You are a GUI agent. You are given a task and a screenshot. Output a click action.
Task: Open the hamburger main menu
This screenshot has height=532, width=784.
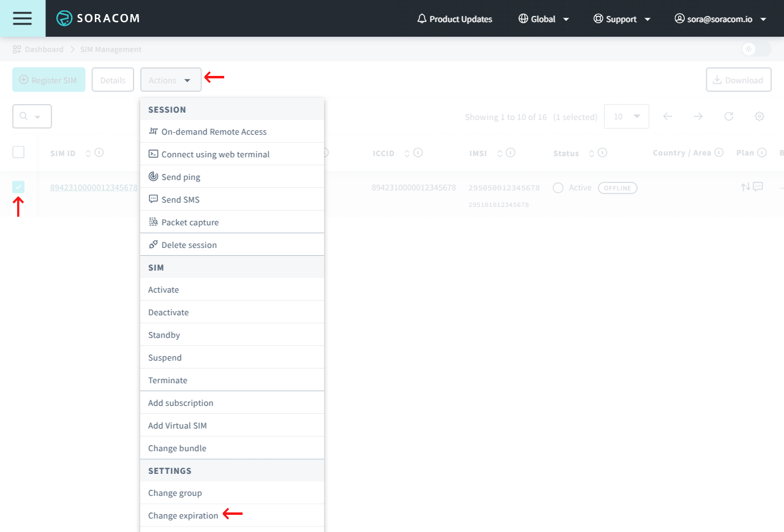pyautogui.click(x=22, y=18)
